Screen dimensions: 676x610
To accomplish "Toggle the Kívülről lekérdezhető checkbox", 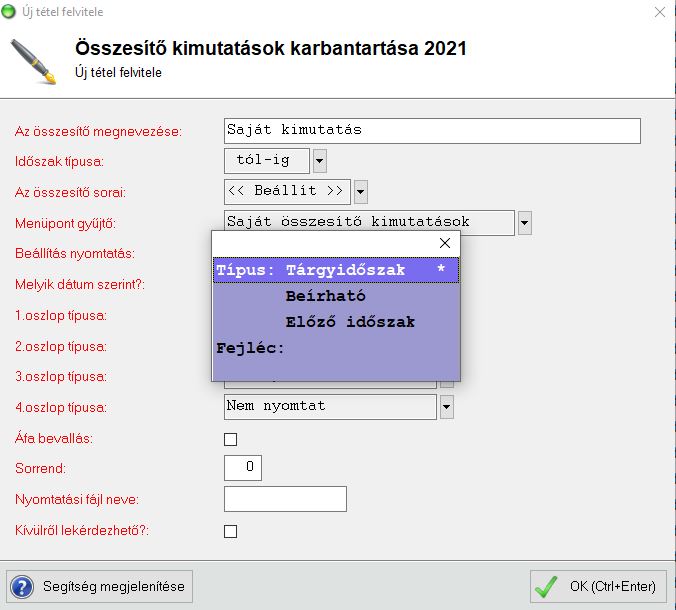I will 231,531.
